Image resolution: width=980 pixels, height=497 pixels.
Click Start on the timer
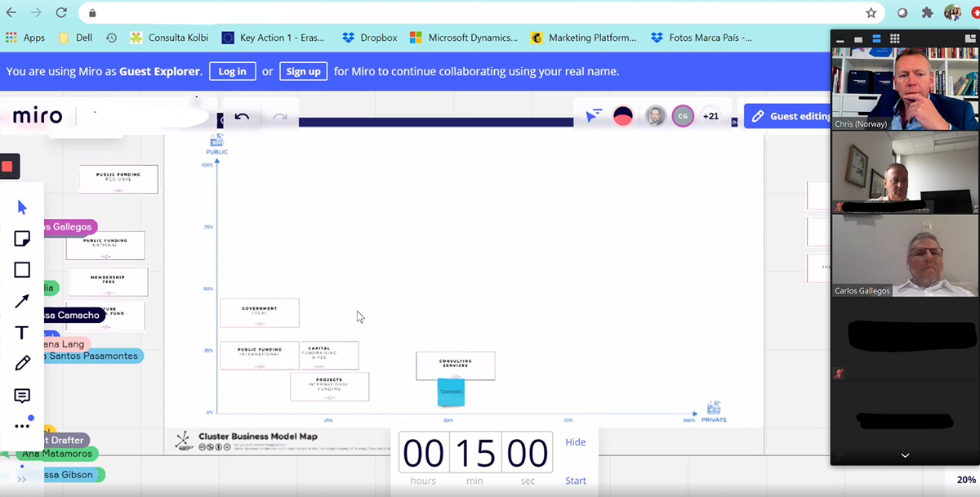point(576,481)
